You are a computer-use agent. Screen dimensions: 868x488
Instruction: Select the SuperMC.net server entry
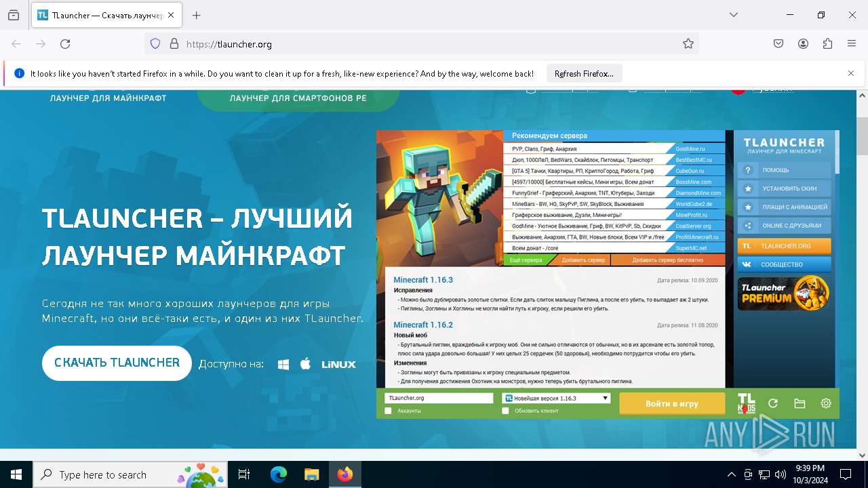coord(614,248)
